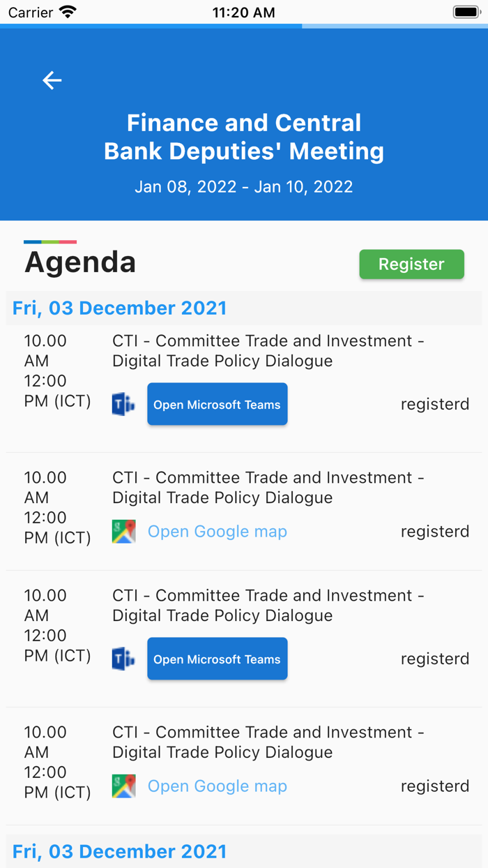Screen dimensions: 488x868
Task: Tap the back arrow icon
Action: (52, 80)
